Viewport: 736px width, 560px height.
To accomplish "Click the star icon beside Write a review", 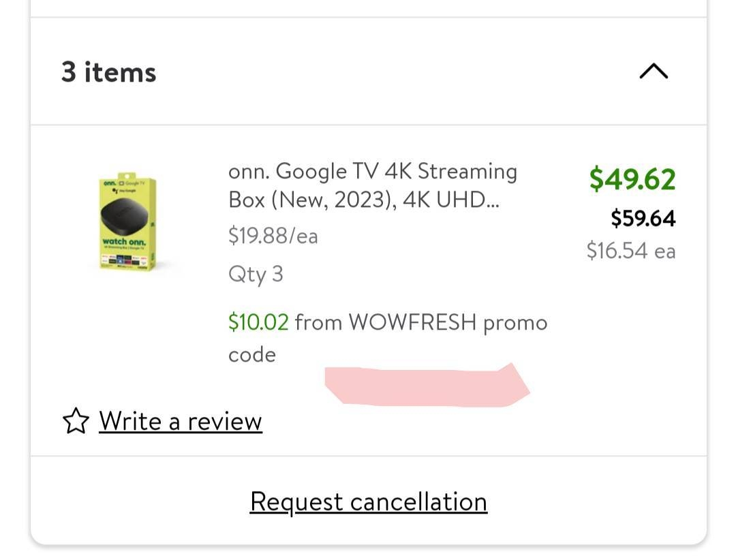I will [76, 421].
